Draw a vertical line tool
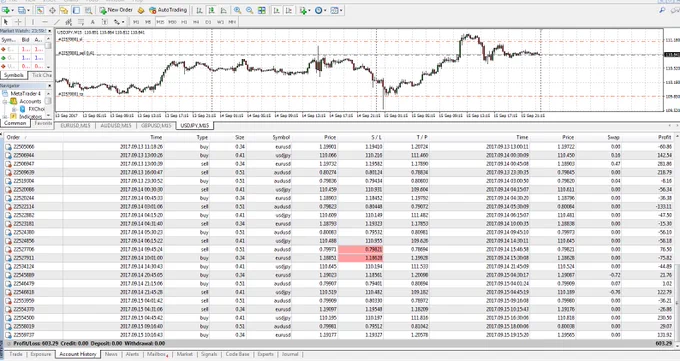Viewport: 680px width, 361px height. click(33, 22)
